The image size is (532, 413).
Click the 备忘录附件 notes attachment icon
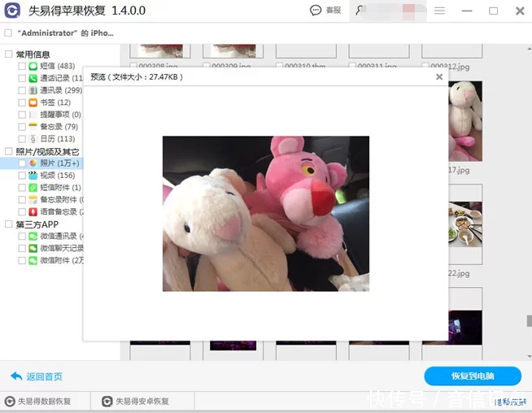[x=33, y=199]
